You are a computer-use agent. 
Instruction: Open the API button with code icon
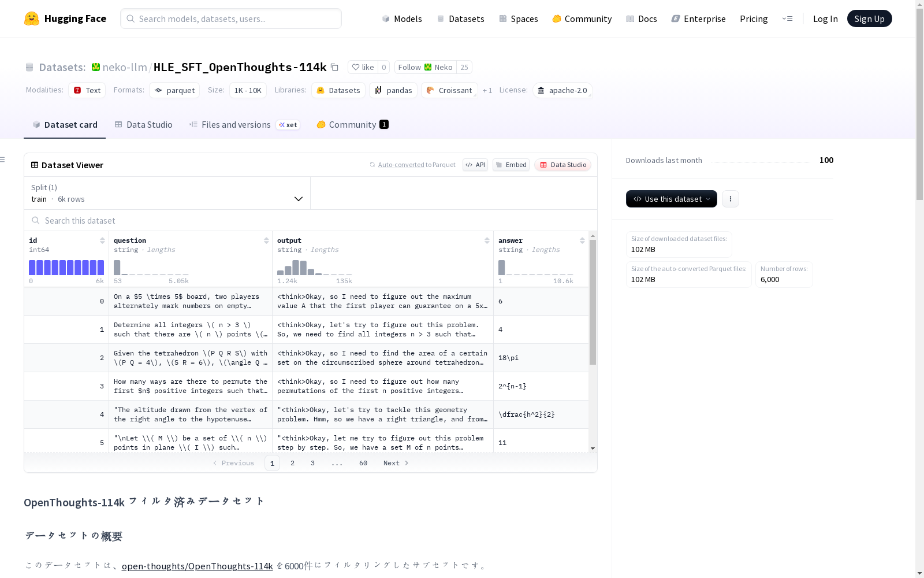[x=475, y=165]
